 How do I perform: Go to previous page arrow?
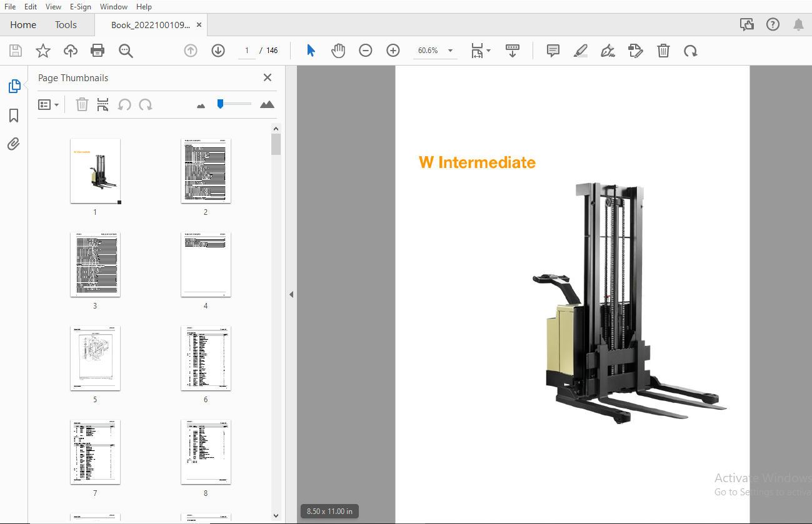click(x=191, y=51)
